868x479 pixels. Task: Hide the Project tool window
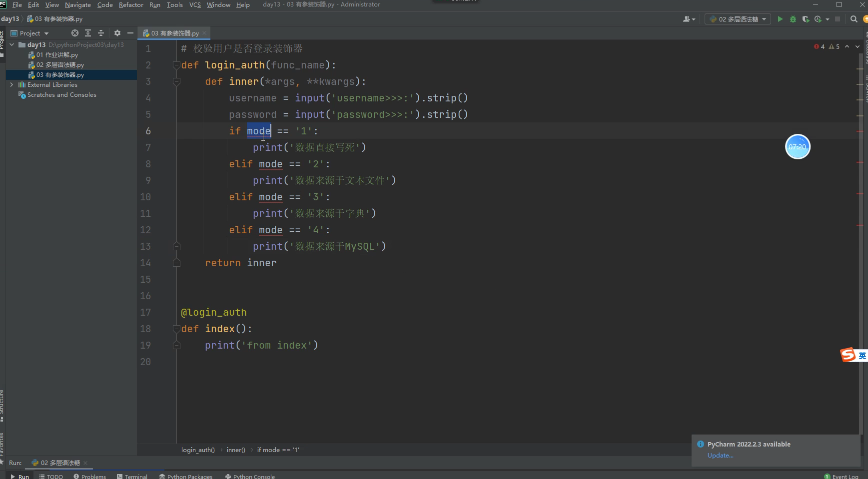click(x=130, y=33)
